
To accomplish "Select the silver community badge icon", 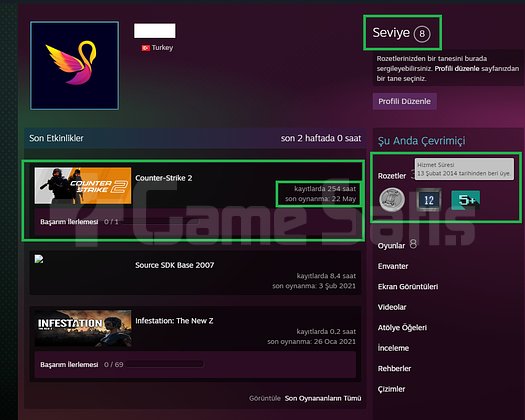I will click(392, 200).
